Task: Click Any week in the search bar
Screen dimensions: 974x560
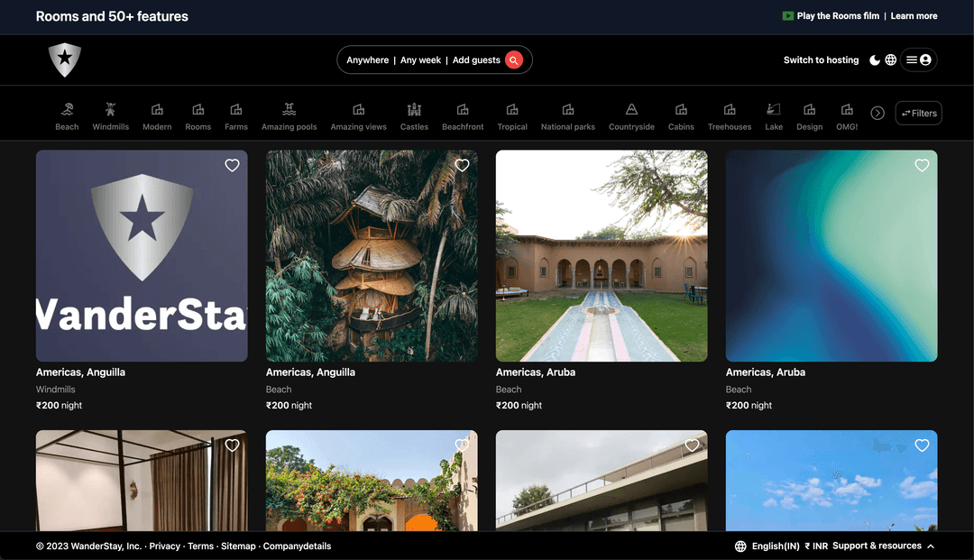Action: 420,60
